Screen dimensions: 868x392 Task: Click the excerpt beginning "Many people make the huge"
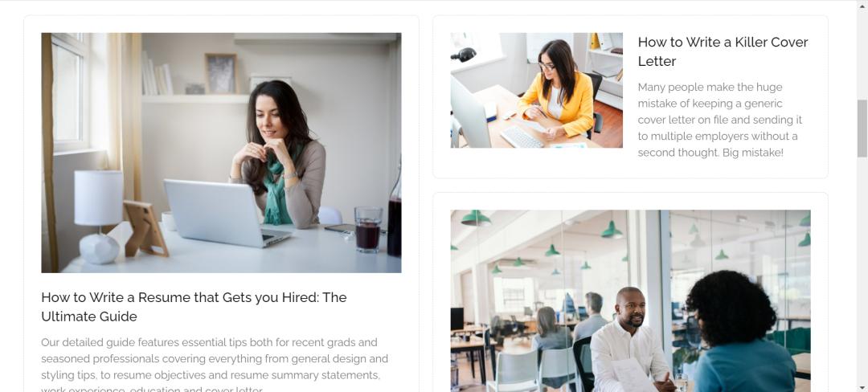(x=719, y=120)
